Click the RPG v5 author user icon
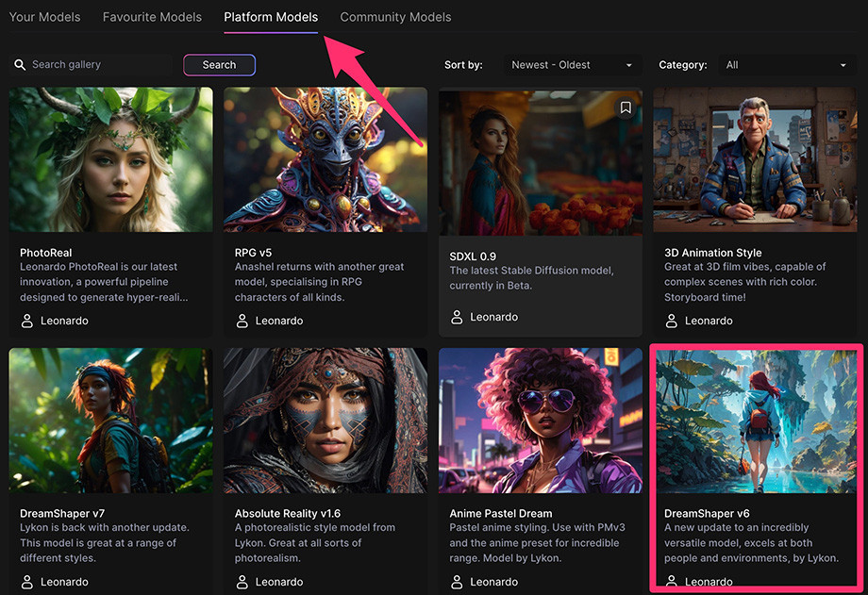The width and height of the screenshot is (868, 595). (x=242, y=321)
